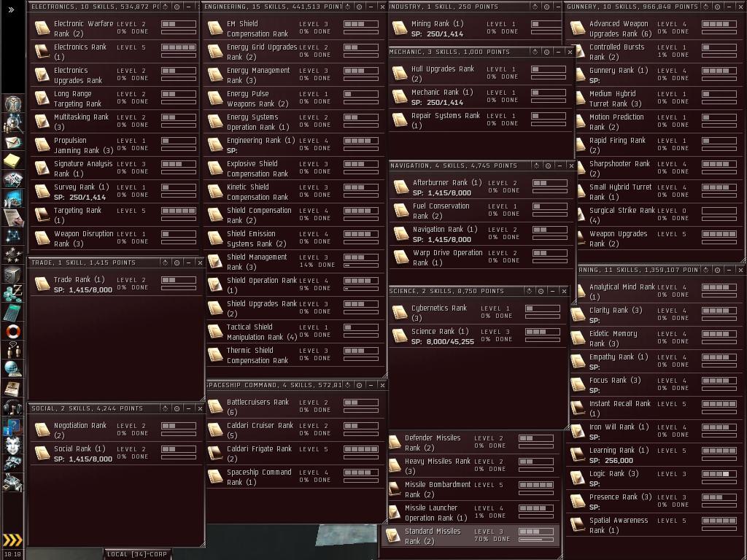
Task: Click the Negotiation skill book icon
Action: [42, 430]
